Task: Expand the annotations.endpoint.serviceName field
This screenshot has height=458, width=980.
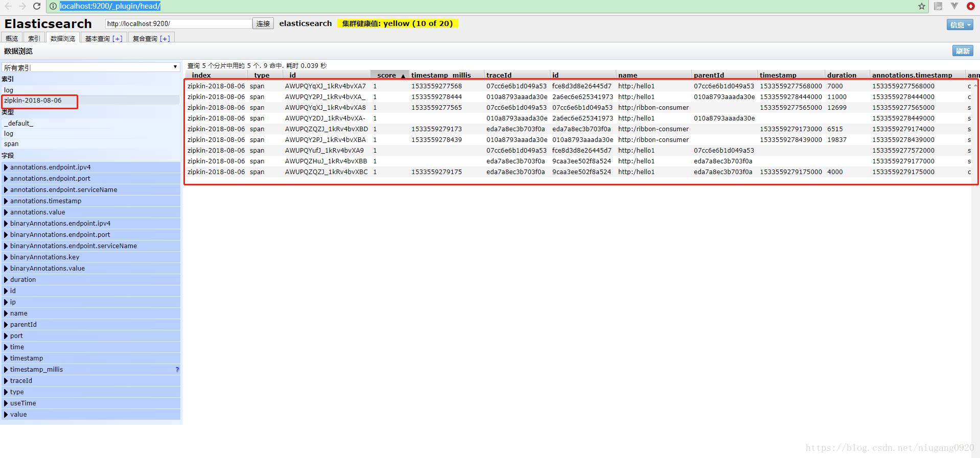Action: (91, 189)
